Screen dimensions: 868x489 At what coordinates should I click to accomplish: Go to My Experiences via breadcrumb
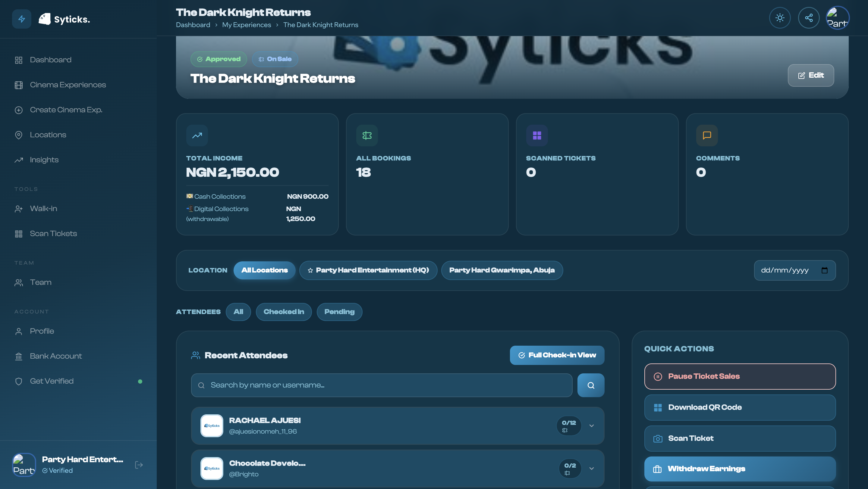[x=247, y=25]
